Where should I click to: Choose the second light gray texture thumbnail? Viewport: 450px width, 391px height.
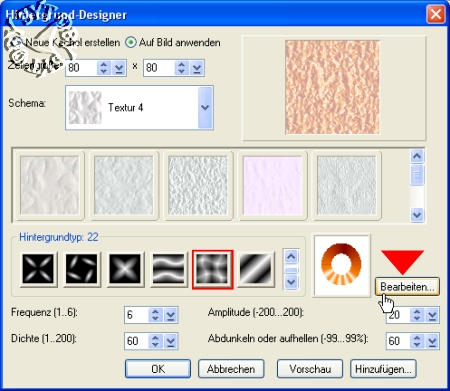pyautogui.click(x=124, y=185)
